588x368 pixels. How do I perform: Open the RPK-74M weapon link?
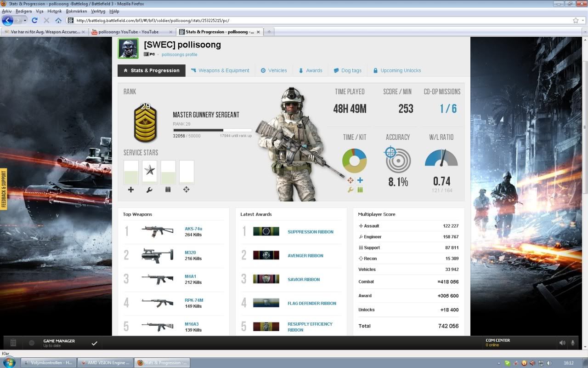coord(194,300)
